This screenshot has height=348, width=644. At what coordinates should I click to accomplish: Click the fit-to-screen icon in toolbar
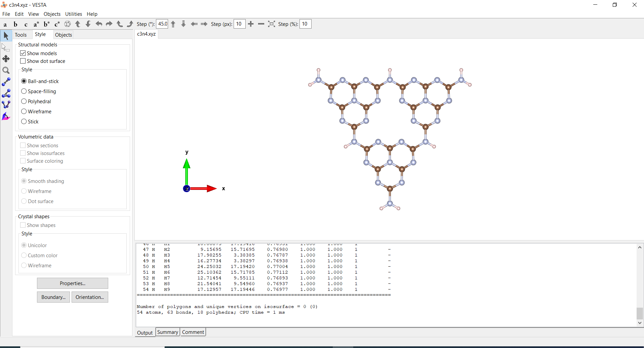(x=271, y=24)
